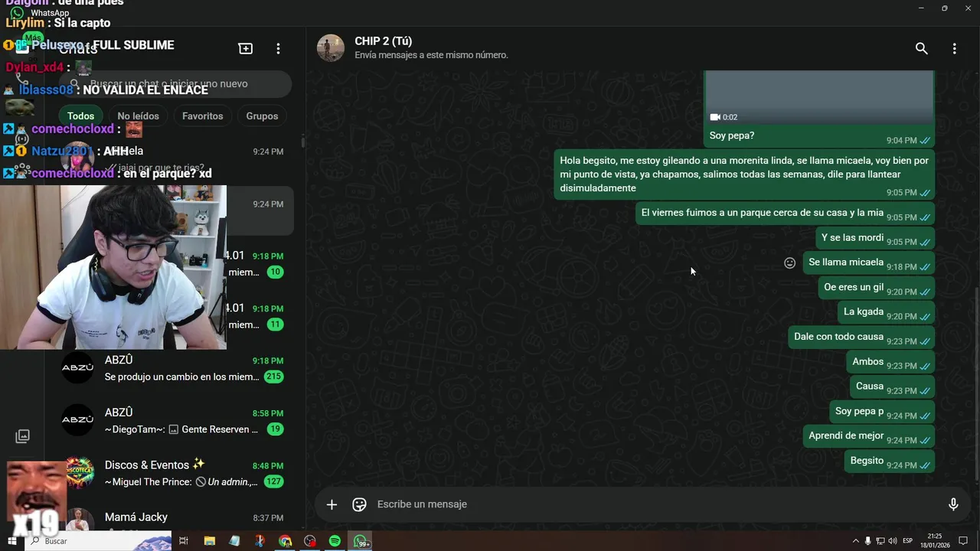Open the notepad-like app icon on the taskbar
The image size is (980, 551).
point(234,541)
